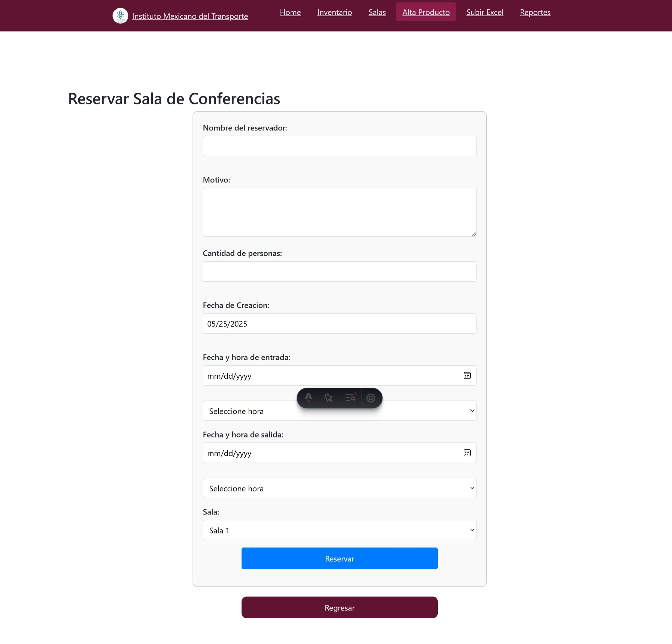The image size is (672, 644).
Task: Open the Sala dropdown showing Sala 1
Action: (339, 530)
